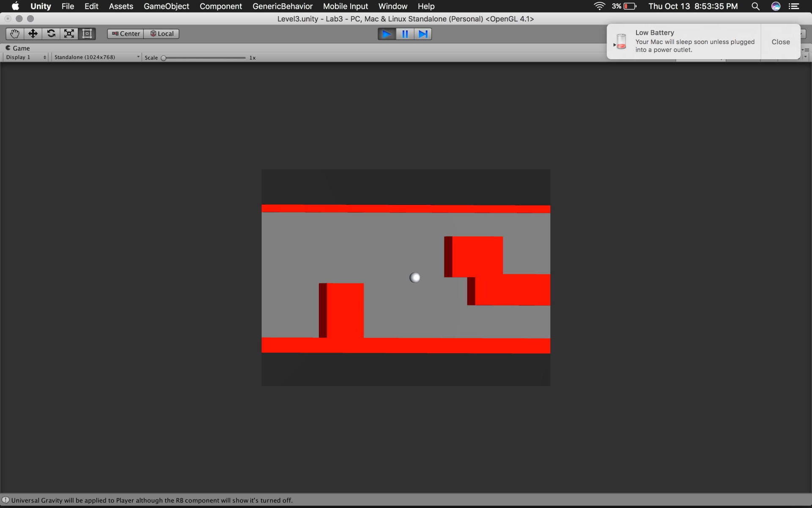The width and height of the screenshot is (812, 508).
Task: Select the Rect Transform tool
Action: coord(87,34)
